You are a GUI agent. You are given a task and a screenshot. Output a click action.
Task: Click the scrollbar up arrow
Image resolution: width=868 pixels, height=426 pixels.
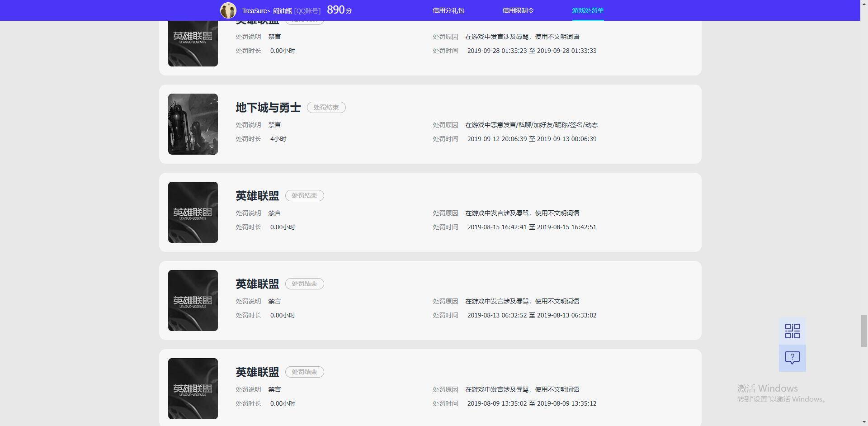tap(864, 4)
